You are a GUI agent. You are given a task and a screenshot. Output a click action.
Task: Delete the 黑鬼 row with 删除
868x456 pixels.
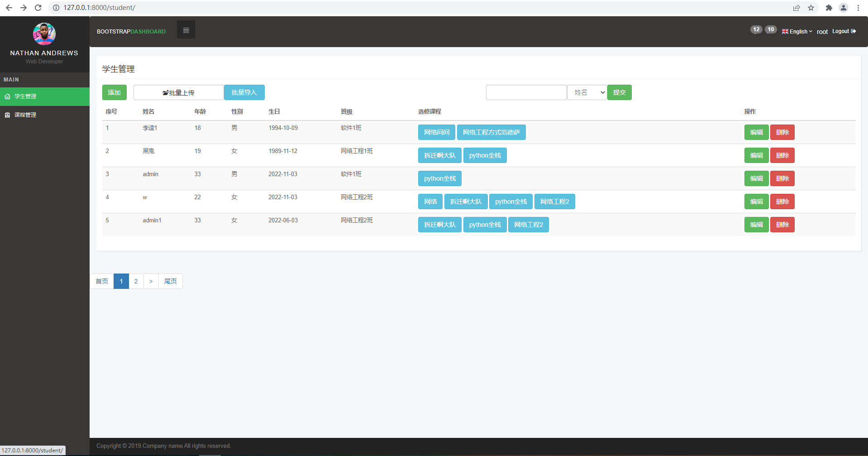pos(782,155)
